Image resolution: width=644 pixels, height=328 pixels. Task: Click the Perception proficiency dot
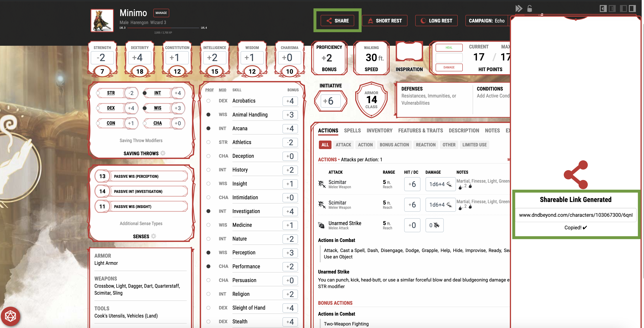[x=208, y=253]
